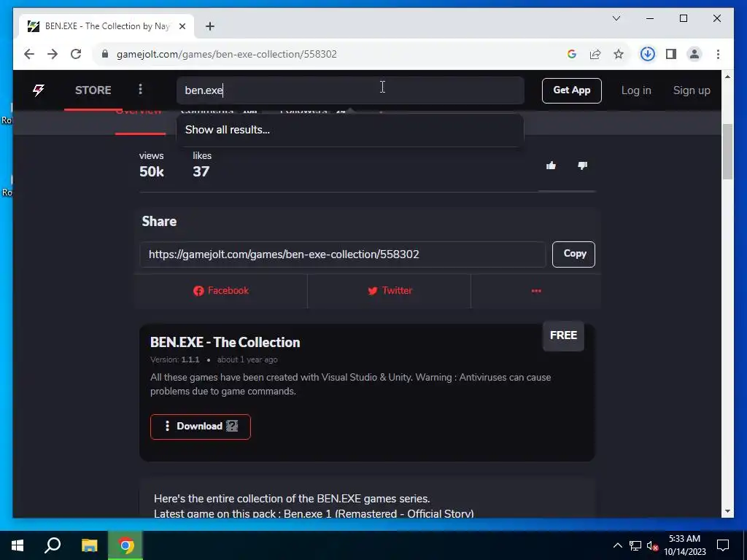Click the Get App button
This screenshot has height=560, width=747.
(571, 90)
